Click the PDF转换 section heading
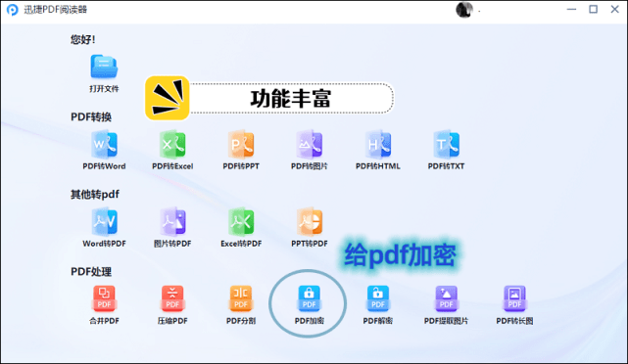Viewport: 628px width, 364px height. coord(91,117)
